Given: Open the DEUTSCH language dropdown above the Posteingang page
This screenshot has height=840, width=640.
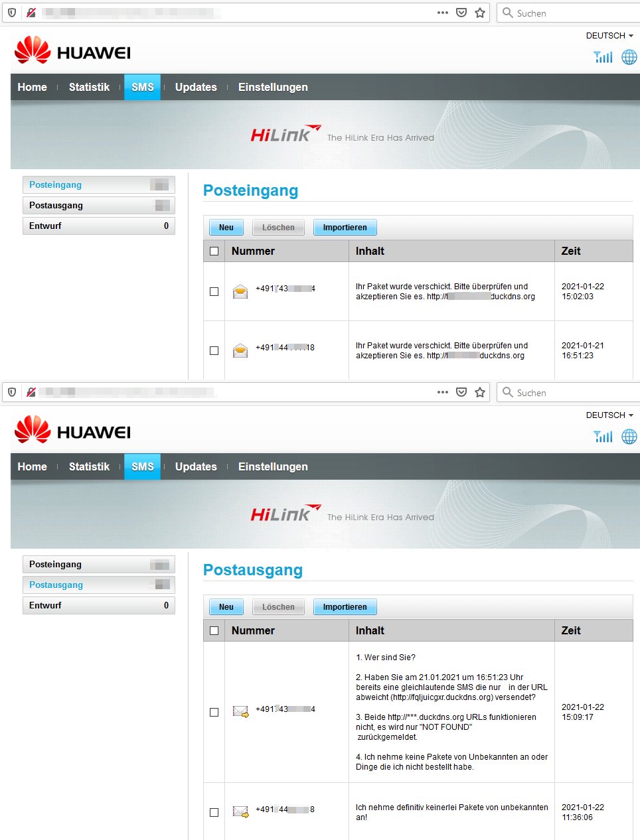Looking at the screenshot, I should pyautogui.click(x=609, y=36).
